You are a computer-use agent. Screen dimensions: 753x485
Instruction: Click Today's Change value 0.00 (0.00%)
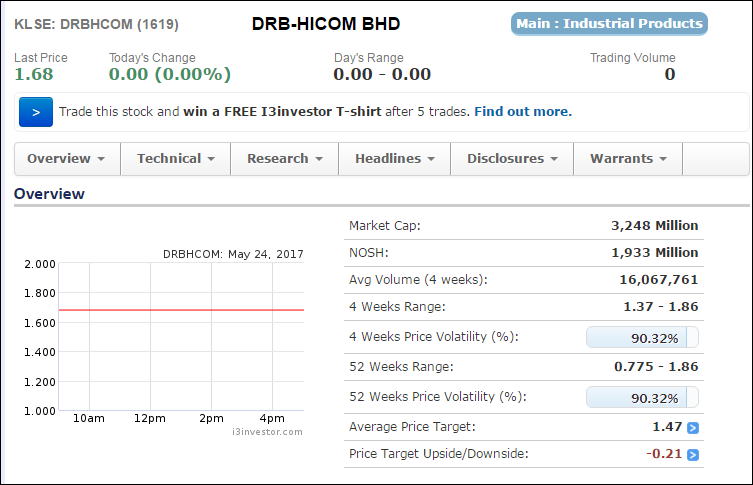pos(170,74)
